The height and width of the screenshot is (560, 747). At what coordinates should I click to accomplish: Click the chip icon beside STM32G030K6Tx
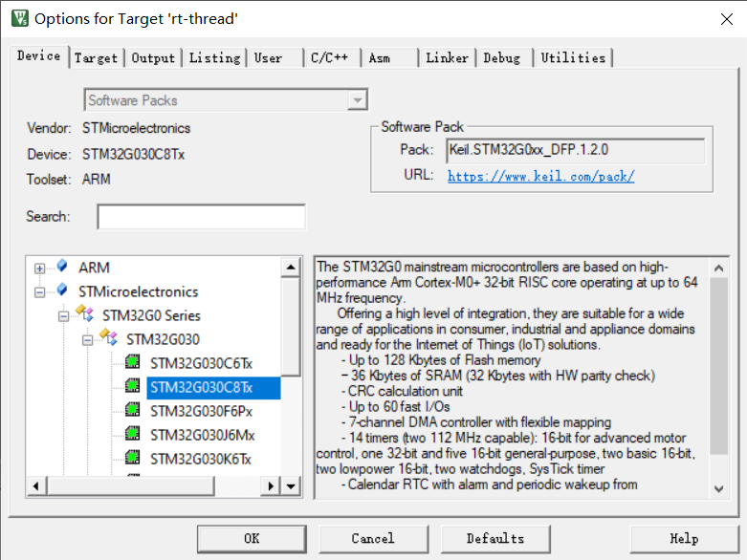coord(133,459)
